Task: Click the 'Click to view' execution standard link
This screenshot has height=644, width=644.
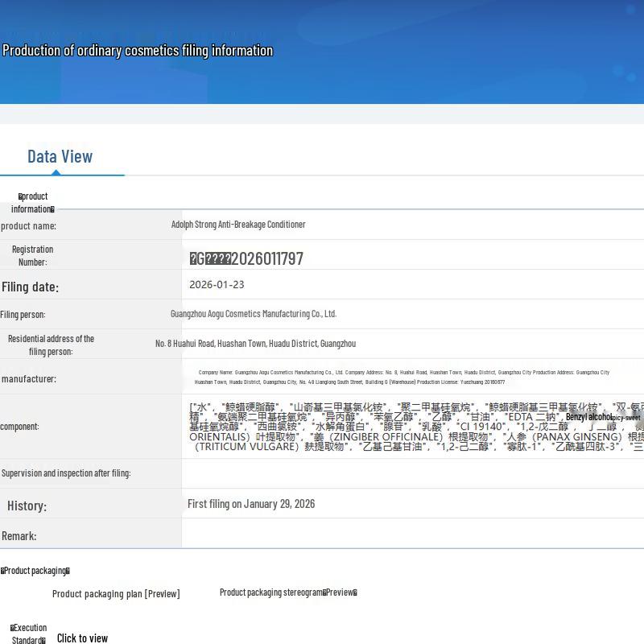Action: [x=82, y=638]
